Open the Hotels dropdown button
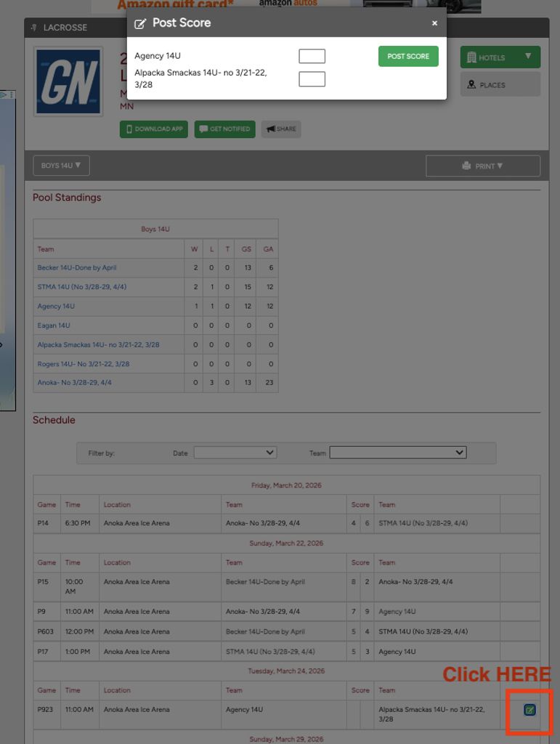 tap(500, 57)
